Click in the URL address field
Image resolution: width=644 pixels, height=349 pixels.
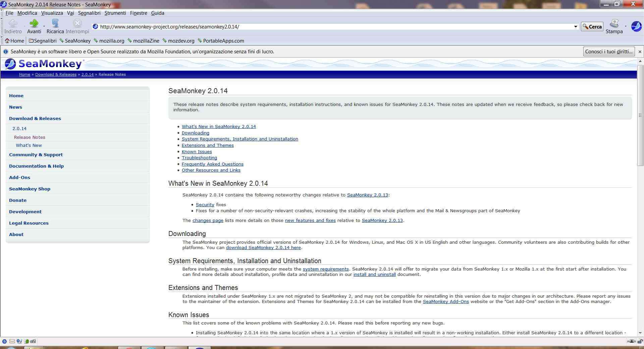(335, 26)
